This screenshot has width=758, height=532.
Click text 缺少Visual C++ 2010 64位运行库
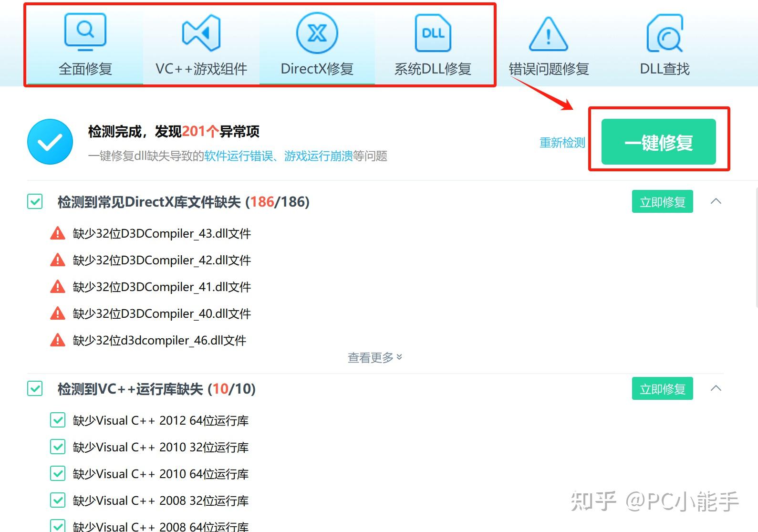(x=161, y=474)
